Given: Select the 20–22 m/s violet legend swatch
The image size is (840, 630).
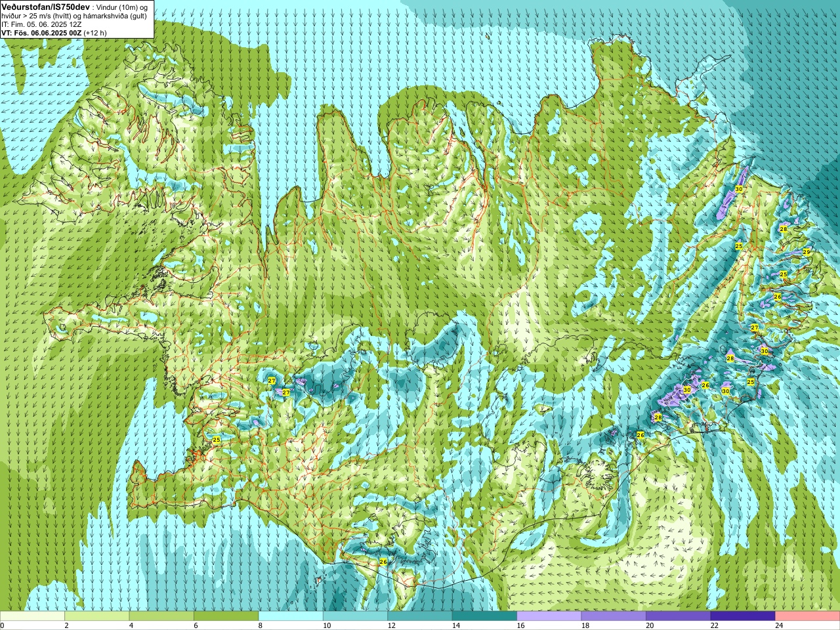Looking at the screenshot, I should click(679, 616).
